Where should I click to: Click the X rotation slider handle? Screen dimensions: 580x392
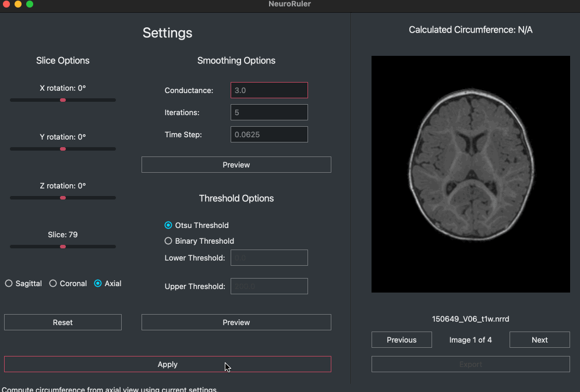click(x=63, y=100)
